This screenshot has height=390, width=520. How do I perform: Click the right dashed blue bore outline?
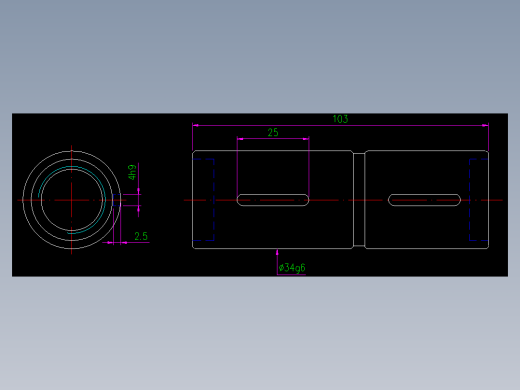[479, 200]
